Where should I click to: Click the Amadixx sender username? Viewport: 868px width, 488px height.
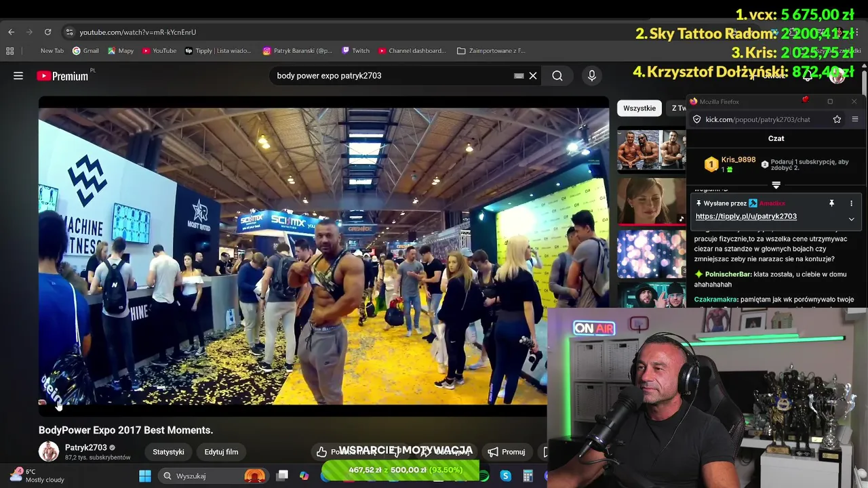[x=772, y=203]
